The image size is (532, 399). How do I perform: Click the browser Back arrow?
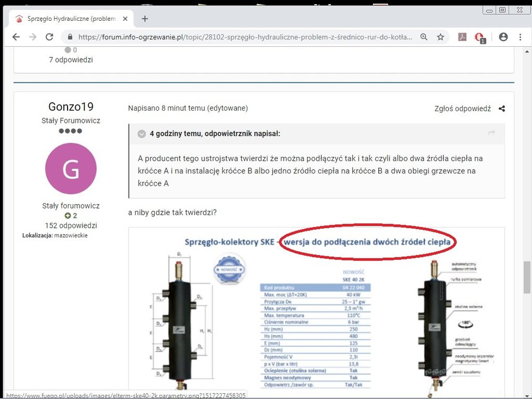click(x=16, y=37)
